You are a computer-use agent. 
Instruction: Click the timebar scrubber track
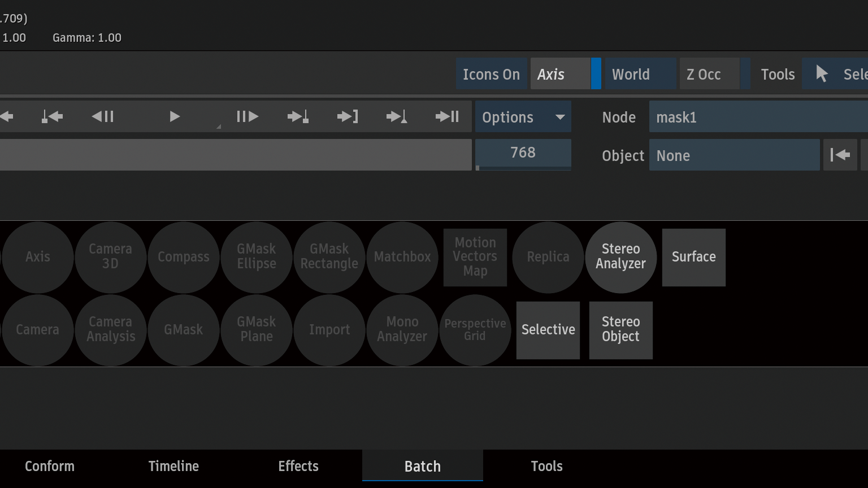(235, 155)
